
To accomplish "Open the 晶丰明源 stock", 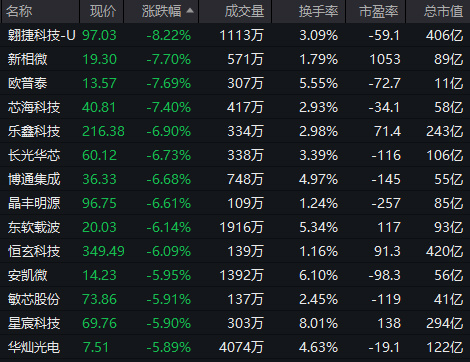I will [x=34, y=203].
